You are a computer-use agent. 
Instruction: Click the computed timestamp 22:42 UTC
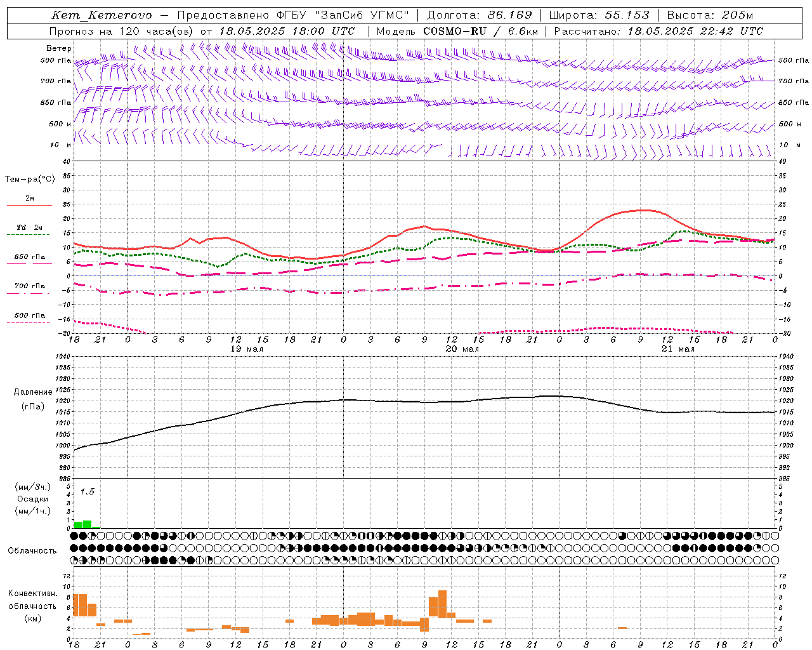731,30
